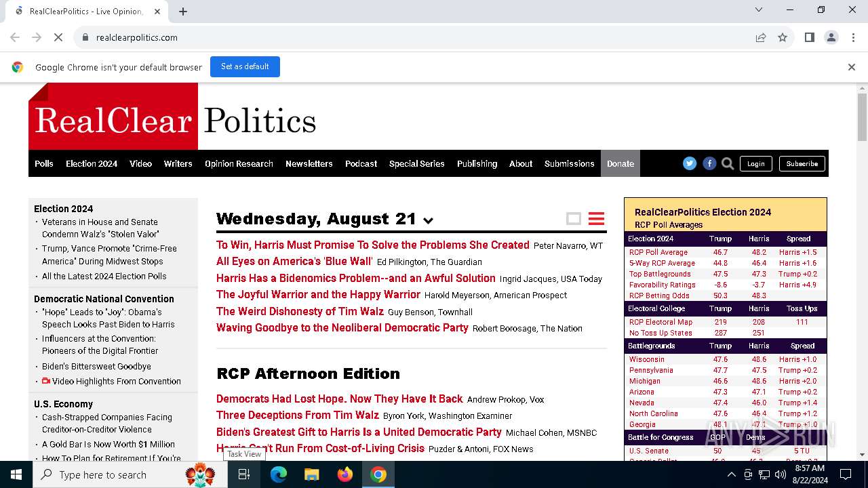Open Special Series nav item
Screen dimensions: 868x488
click(417, 163)
